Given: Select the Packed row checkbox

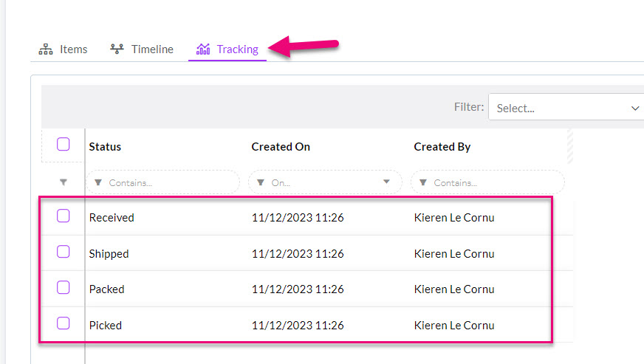Looking at the screenshot, I should click(64, 288).
